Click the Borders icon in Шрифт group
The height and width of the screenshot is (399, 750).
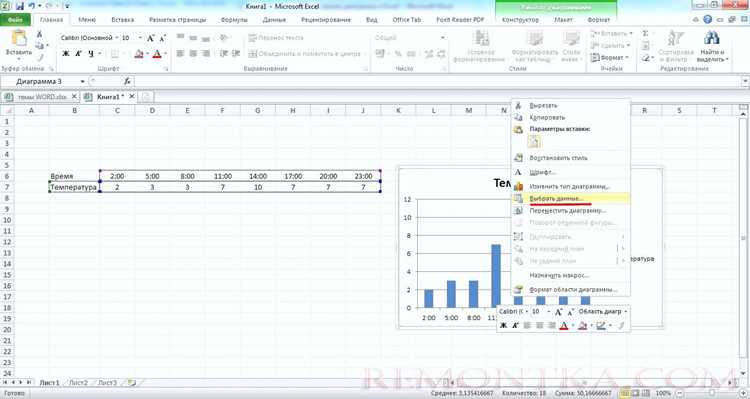point(115,54)
